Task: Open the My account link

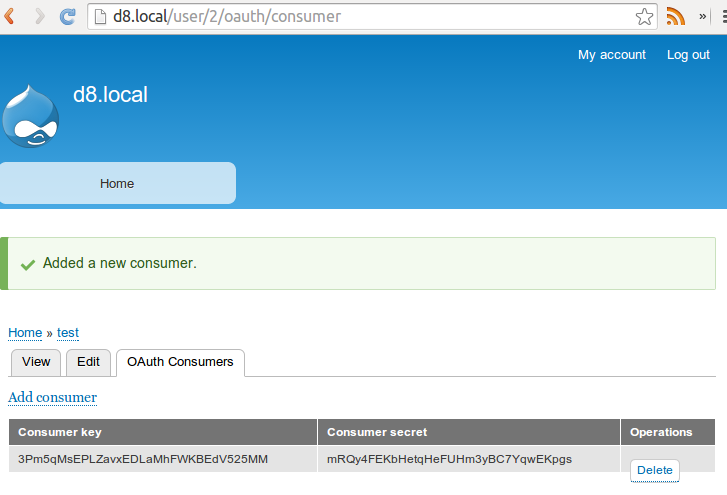Action: point(612,55)
